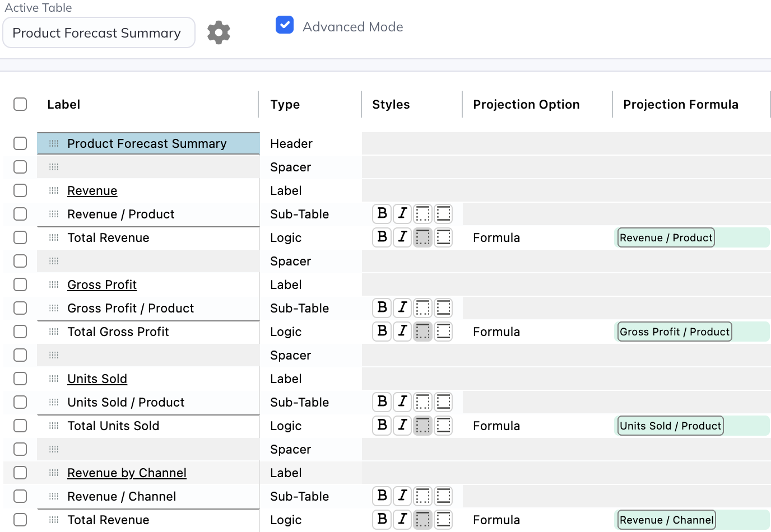Click the Gross Profit / Product formula chip

pyautogui.click(x=675, y=332)
